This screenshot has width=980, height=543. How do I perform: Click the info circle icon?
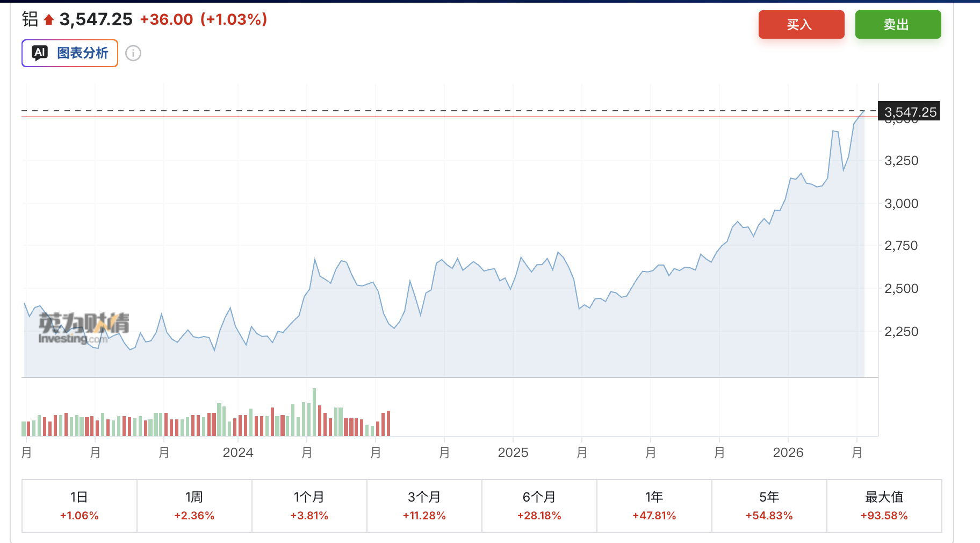(x=133, y=53)
